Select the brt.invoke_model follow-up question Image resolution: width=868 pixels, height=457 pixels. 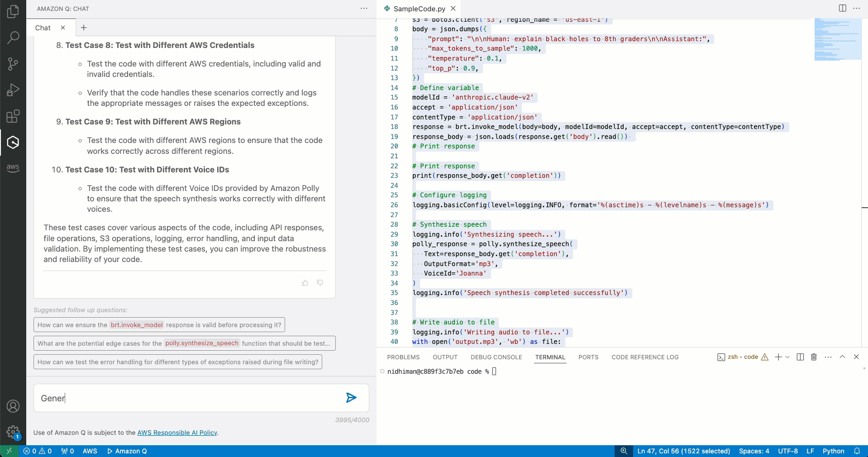coord(158,325)
